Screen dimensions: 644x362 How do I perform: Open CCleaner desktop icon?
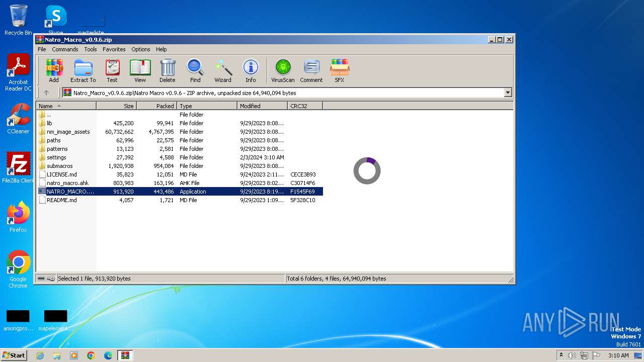tap(18, 119)
